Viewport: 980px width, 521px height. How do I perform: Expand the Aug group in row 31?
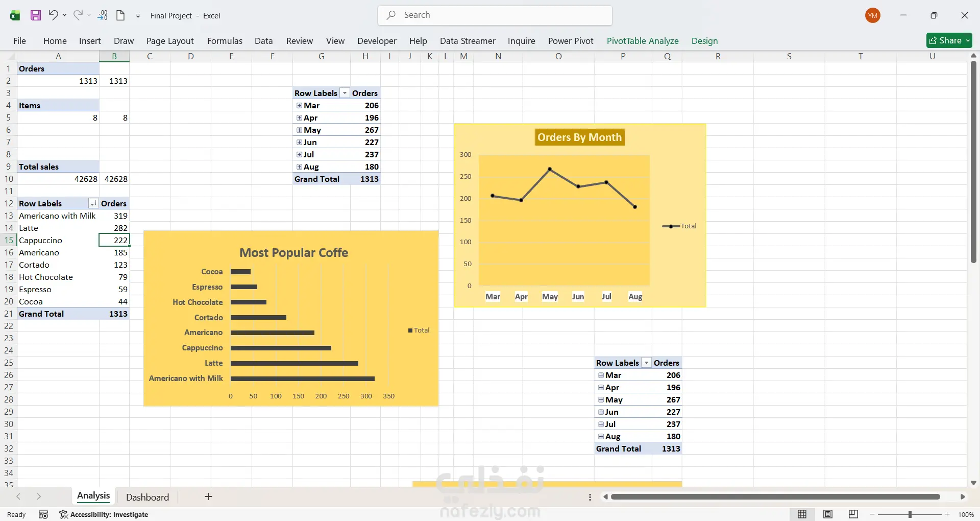(601, 437)
